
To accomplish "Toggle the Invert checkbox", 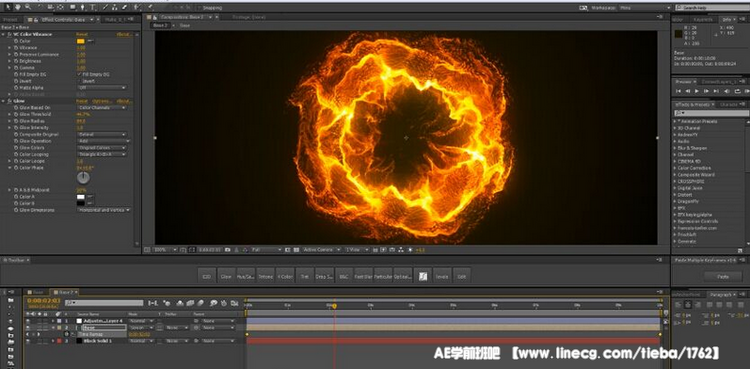I will pos(79,81).
